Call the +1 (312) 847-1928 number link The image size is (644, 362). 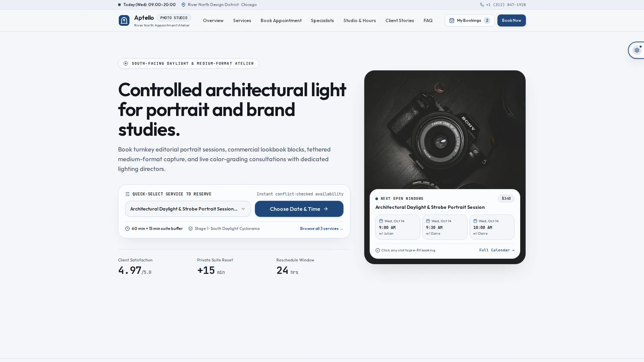point(503,5)
